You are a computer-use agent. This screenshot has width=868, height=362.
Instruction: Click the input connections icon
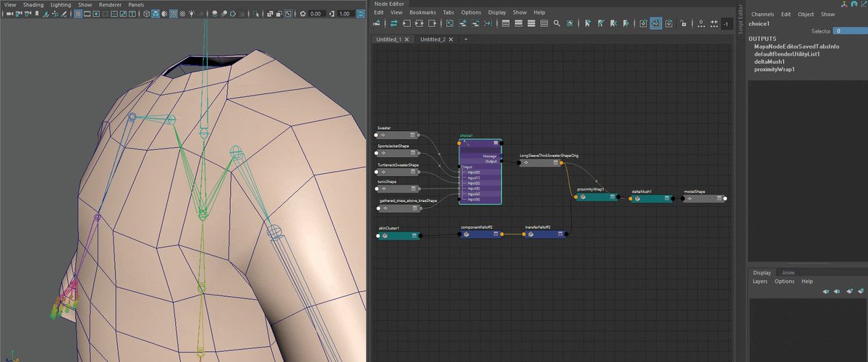click(407, 23)
